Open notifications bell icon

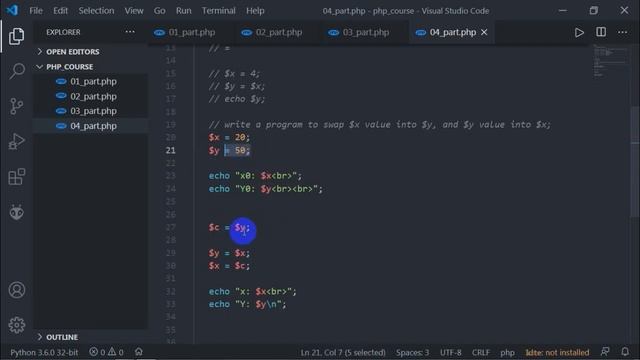coord(625,351)
